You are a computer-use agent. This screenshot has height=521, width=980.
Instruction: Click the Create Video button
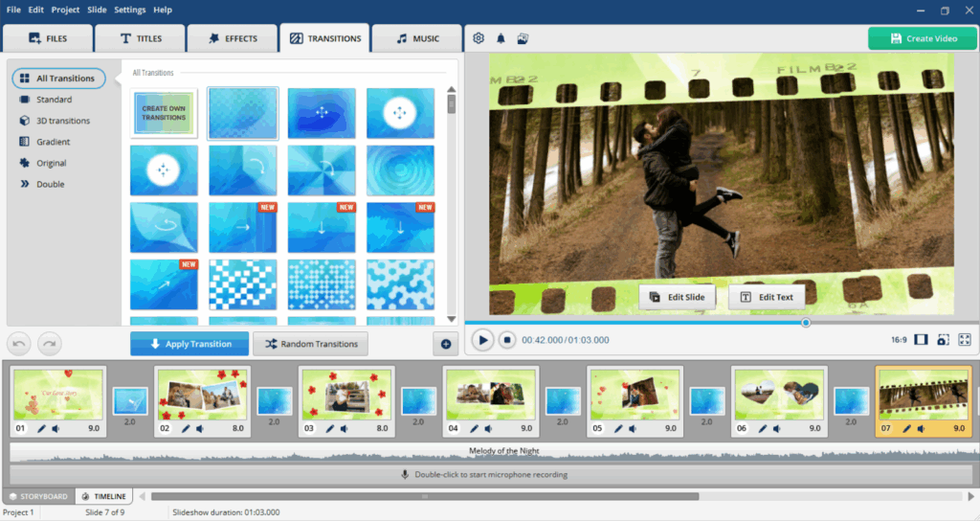[923, 38]
